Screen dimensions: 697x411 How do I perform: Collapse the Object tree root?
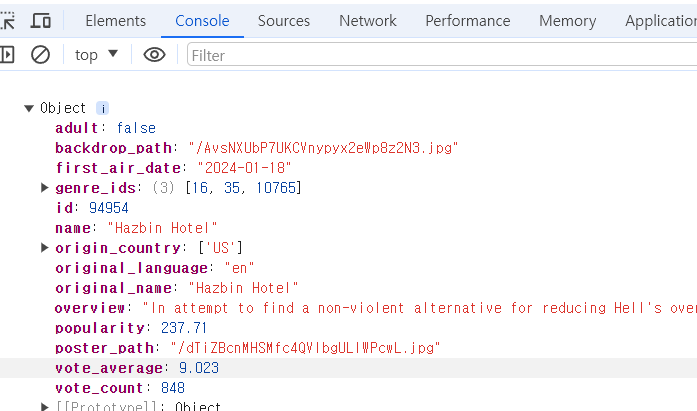point(29,108)
